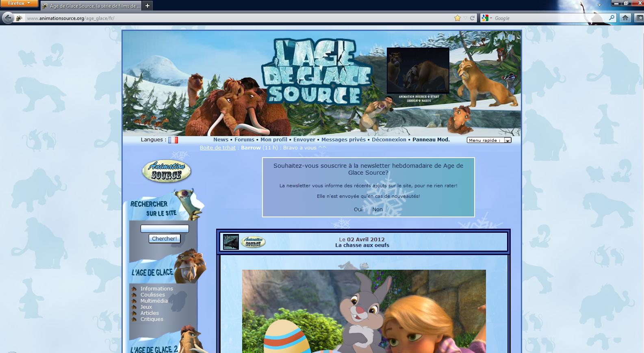The image size is (644, 353).
Task: Click Oui to subscribe to the newsletter
Action: [358, 209]
